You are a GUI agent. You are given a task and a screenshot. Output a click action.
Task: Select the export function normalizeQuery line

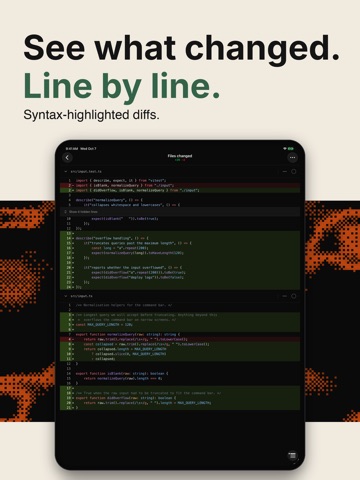(180, 334)
